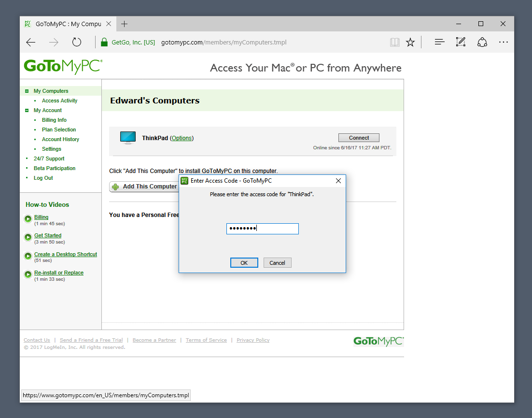The image size is (532, 418).
Task: Open ThinkPad Options link
Action: pyautogui.click(x=182, y=138)
